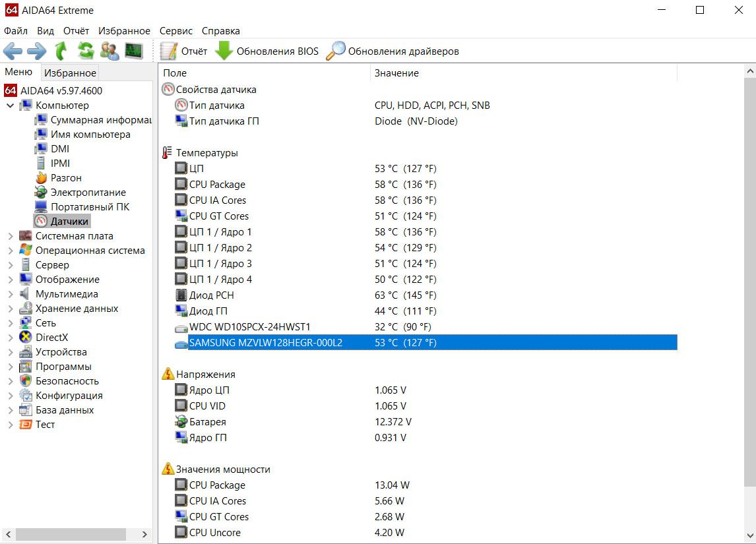Viewport: 756px width, 544px height.
Task: Select the Тип датчика ГП row
Action: pos(425,121)
